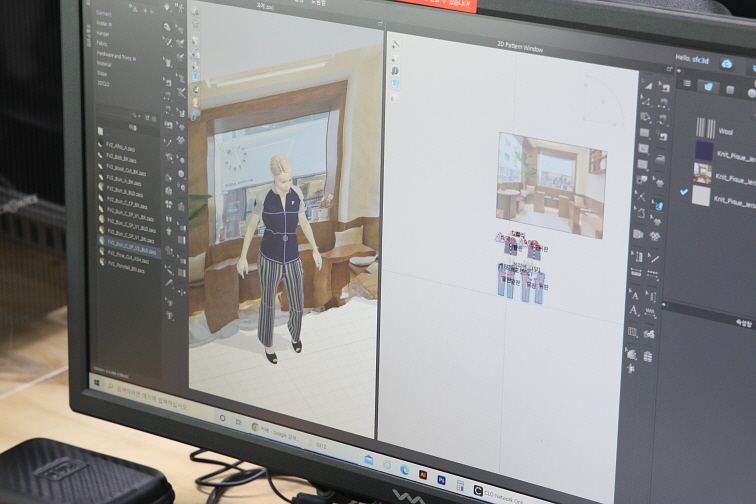Select the cafe image fabric thumbnail in Object Browser
756x504 pixels.
pyautogui.click(x=702, y=173)
